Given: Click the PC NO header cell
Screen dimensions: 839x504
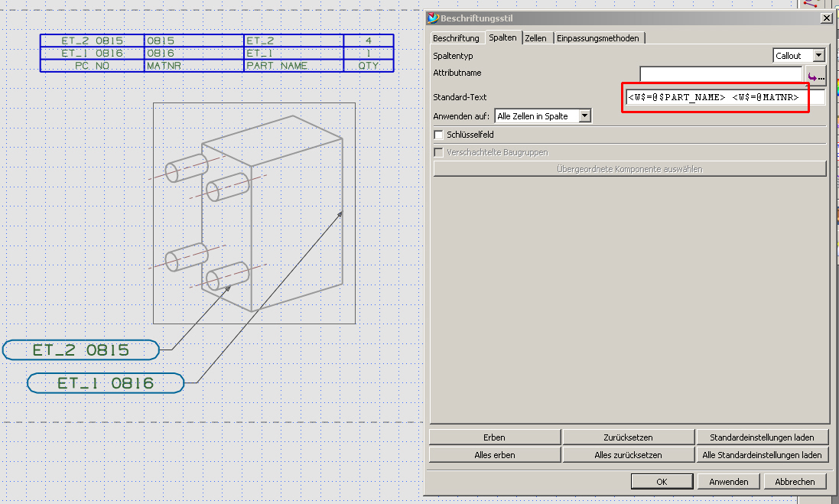Looking at the screenshot, I should click(x=92, y=66).
